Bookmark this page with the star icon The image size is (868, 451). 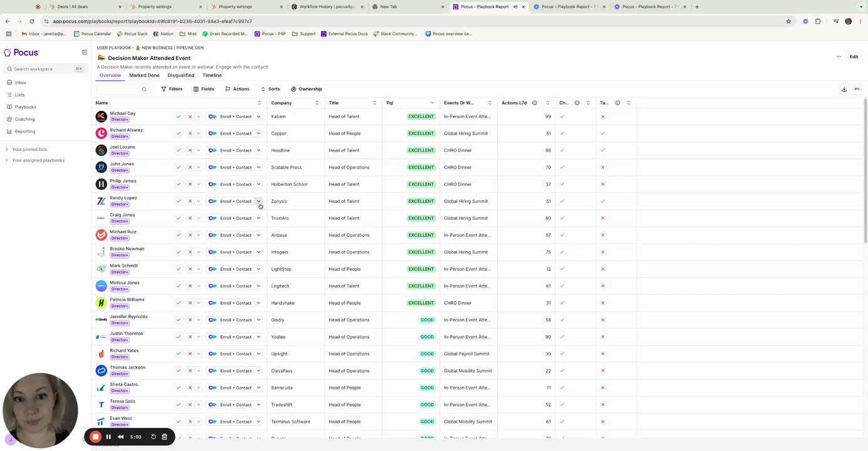[788, 21]
